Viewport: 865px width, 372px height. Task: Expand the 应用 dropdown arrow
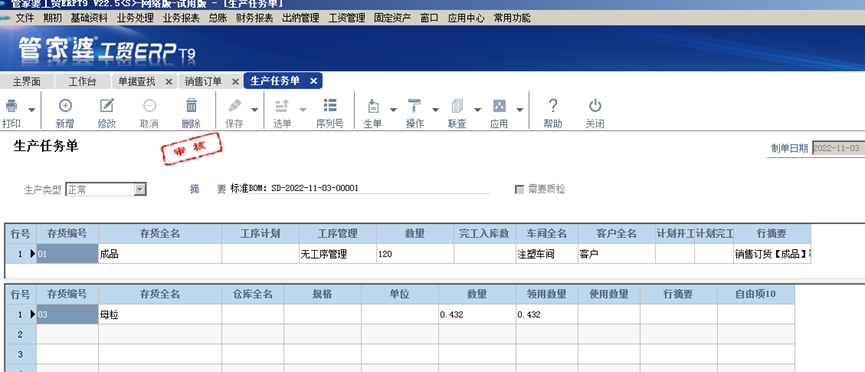tap(520, 109)
